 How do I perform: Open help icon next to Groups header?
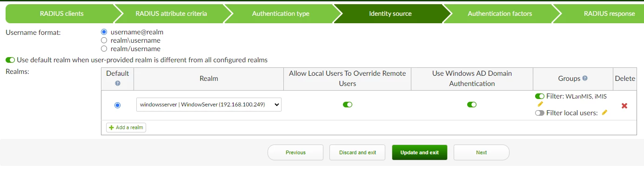coord(585,79)
